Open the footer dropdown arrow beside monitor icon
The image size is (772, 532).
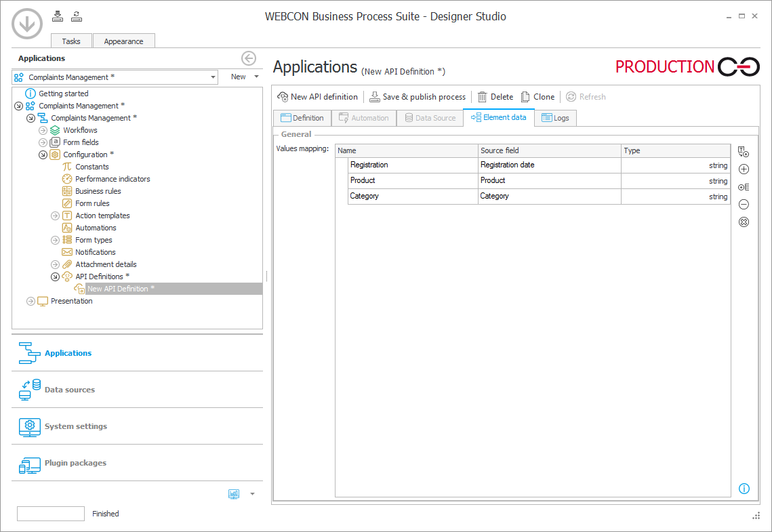253,494
